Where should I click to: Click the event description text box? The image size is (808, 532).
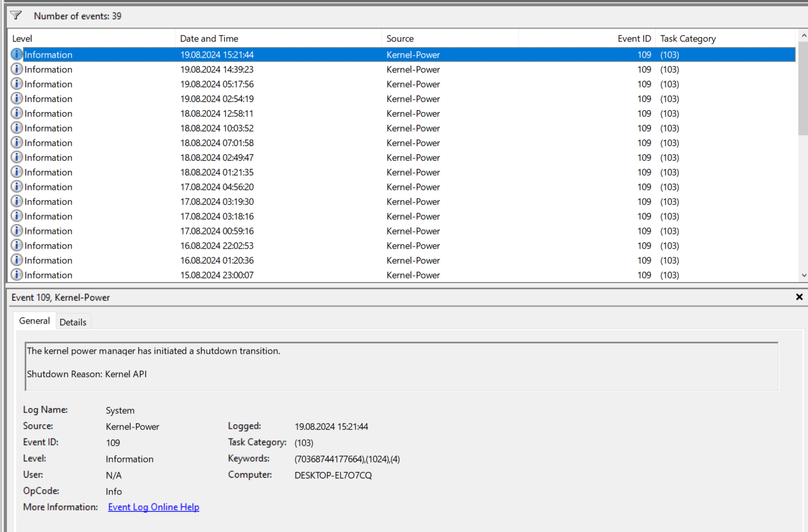pyautogui.click(x=402, y=366)
